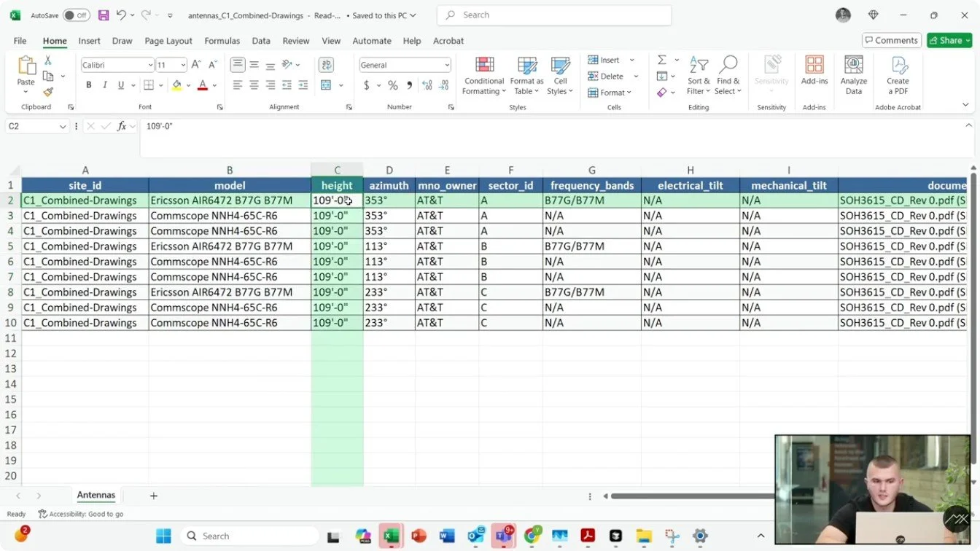Click the red Font Color swatch
Viewport: 980px width, 551px height.
pyautogui.click(x=203, y=85)
